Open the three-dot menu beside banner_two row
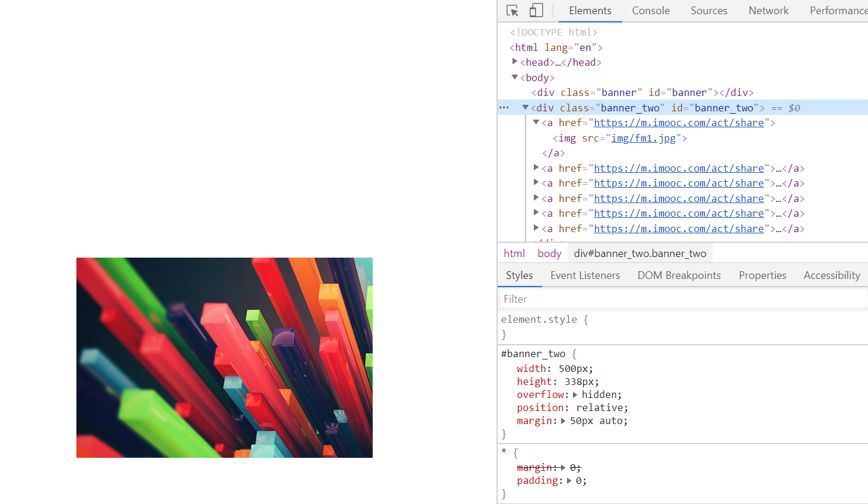868x504 pixels. 504,108
